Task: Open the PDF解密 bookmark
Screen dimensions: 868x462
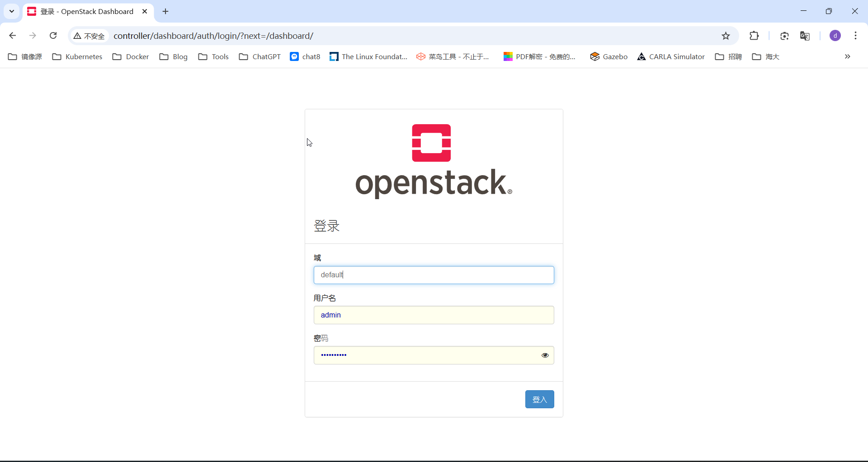Action: point(540,56)
